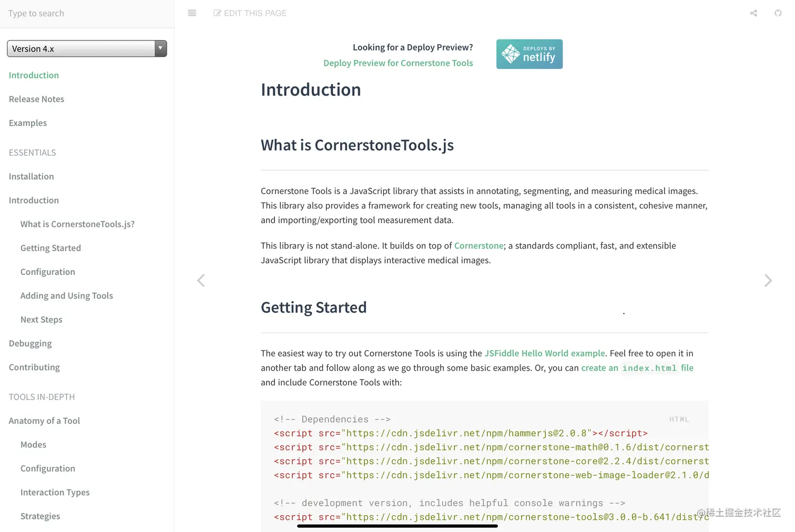Click the create an index.html file link
This screenshot has height=532, width=795.
point(637,368)
